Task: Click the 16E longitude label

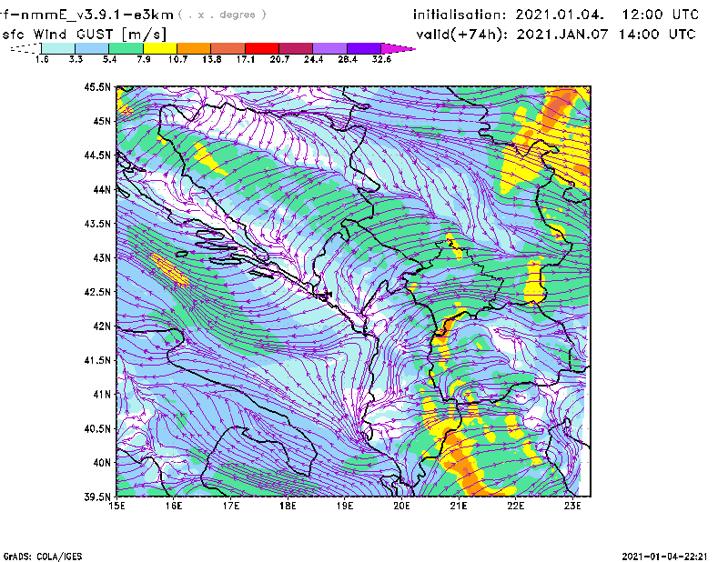Action: tap(174, 506)
